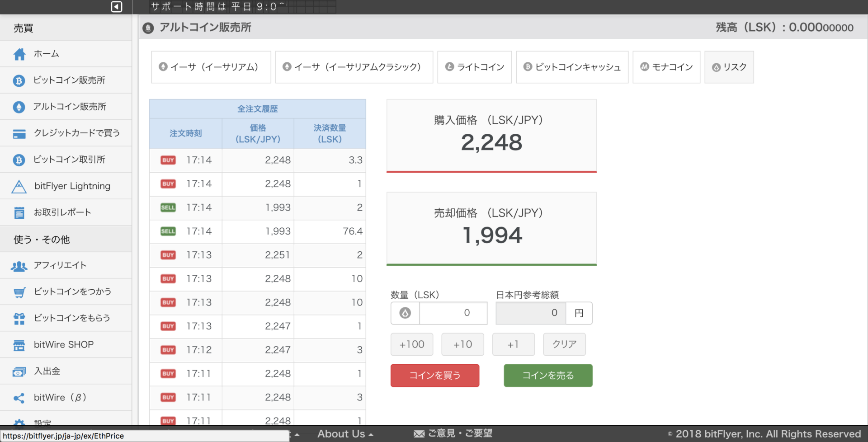
Task: Click the 決済数量 (LSK) column header
Action: [330, 133]
